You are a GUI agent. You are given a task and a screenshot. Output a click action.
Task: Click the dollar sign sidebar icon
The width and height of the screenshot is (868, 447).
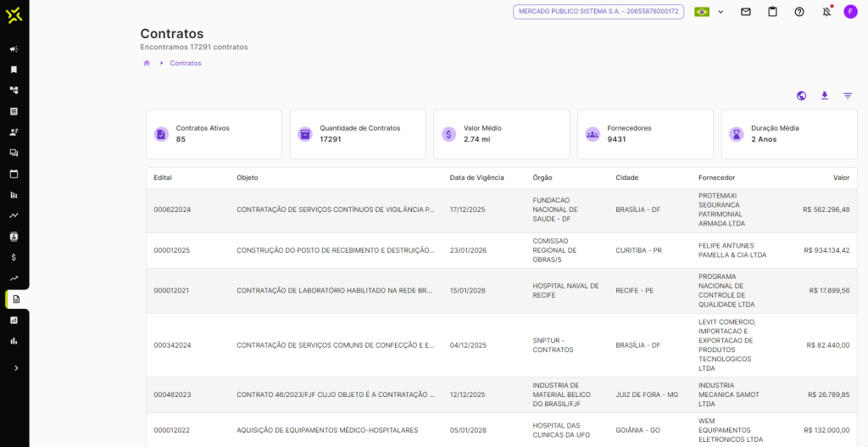point(14,257)
